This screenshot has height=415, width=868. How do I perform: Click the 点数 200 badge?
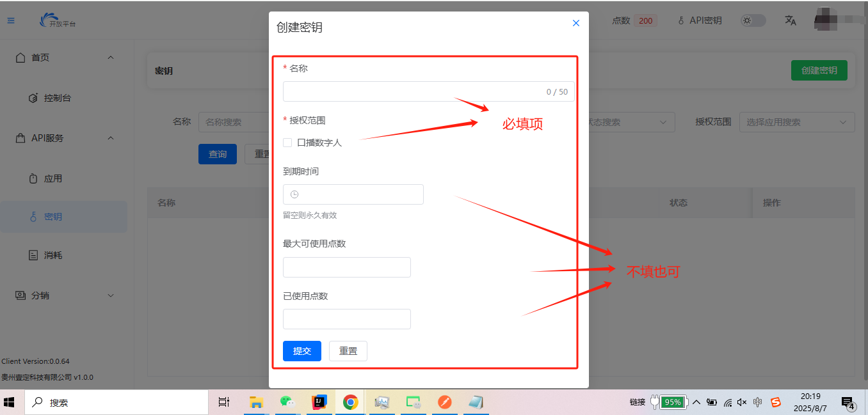coord(645,20)
